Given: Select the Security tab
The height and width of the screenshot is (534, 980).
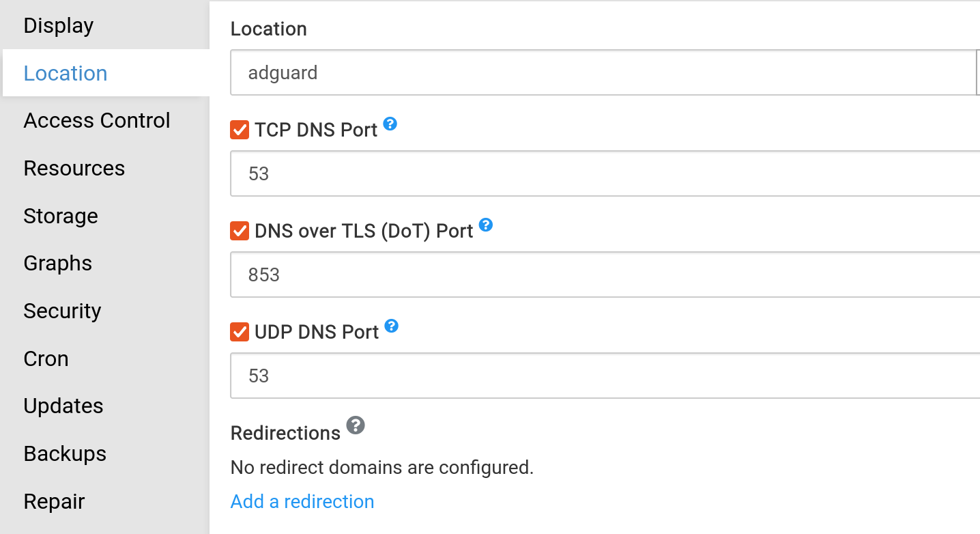Looking at the screenshot, I should tap(62, 311).
